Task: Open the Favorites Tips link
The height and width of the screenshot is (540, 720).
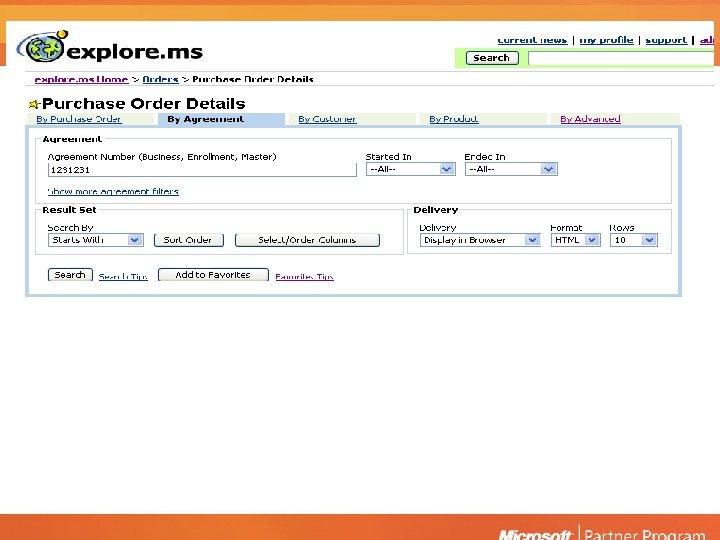Action: coord(304,276)
